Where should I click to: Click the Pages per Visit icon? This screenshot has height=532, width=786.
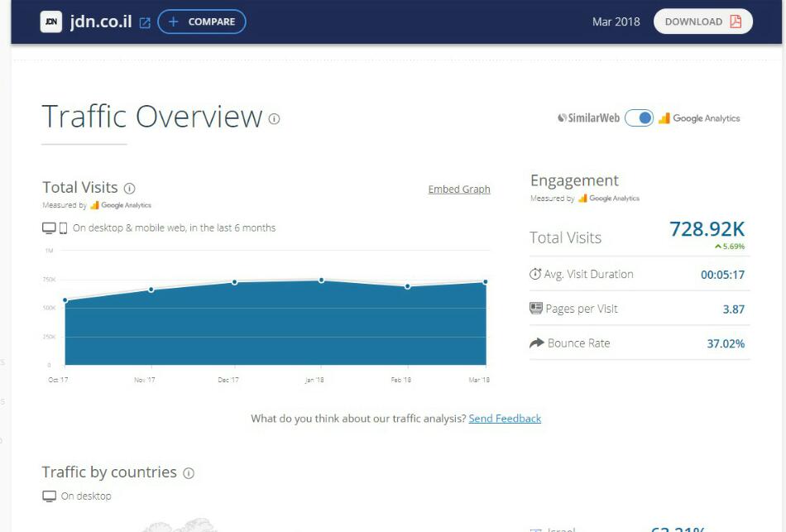(535, 309)
